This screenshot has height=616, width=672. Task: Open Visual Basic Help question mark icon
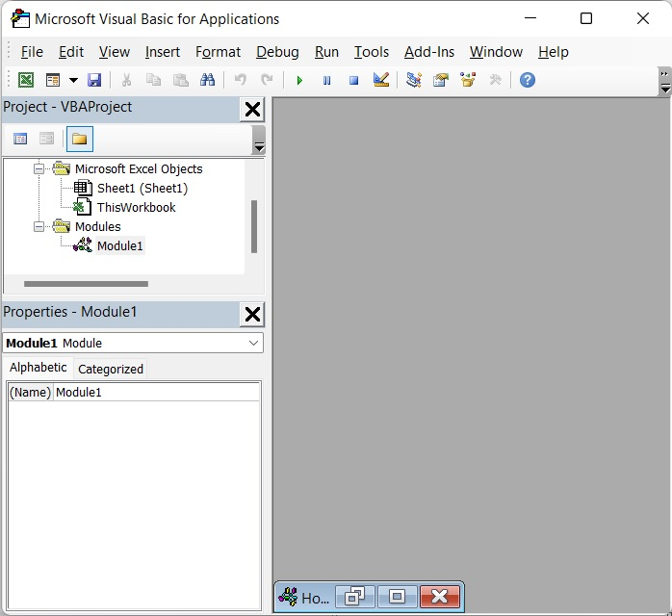tap(528, 80)
